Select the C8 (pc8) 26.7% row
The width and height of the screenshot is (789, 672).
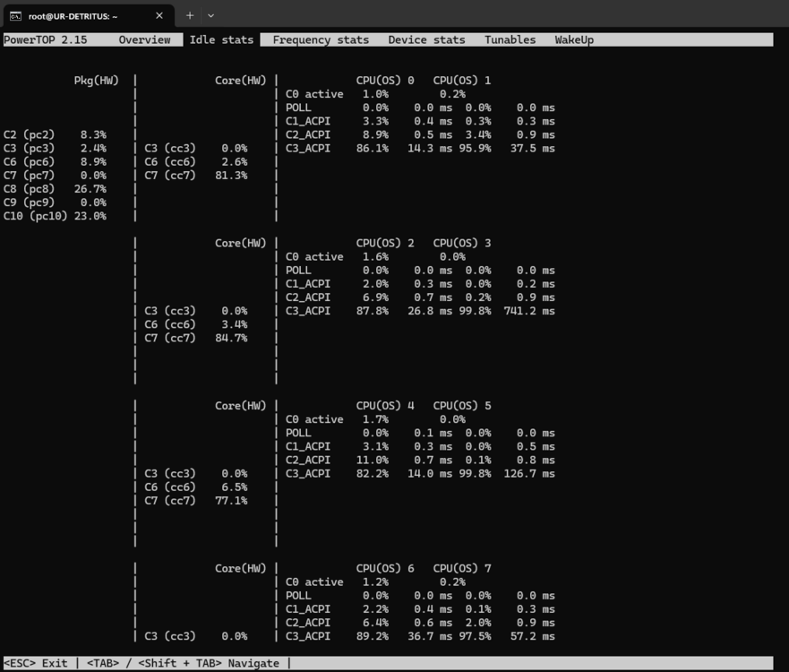click(55, 189)
